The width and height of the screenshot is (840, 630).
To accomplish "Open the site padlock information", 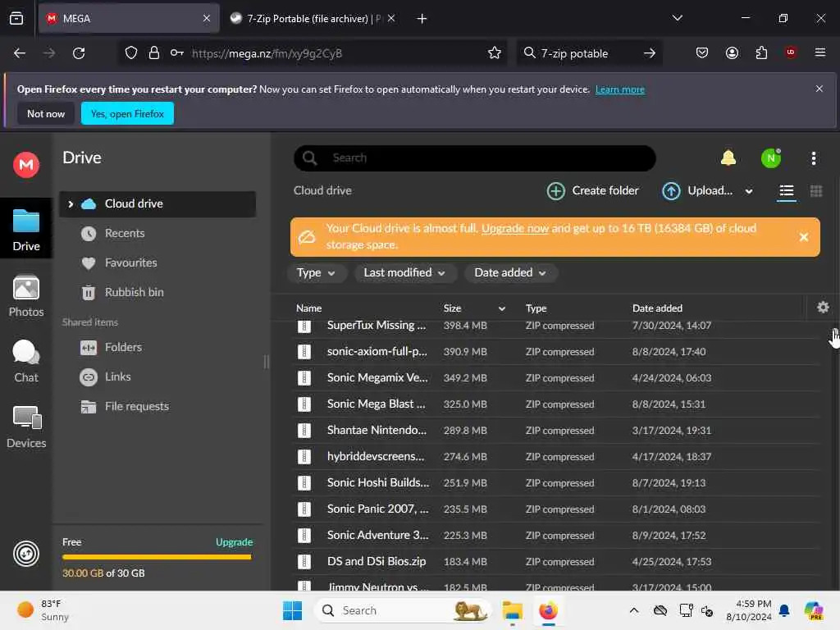I will [154, 53].
